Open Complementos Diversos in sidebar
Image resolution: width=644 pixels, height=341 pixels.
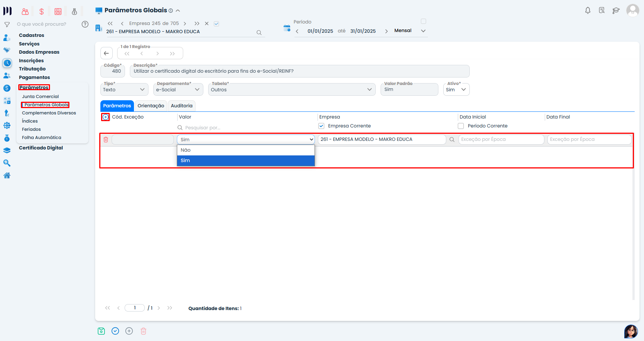49,113
